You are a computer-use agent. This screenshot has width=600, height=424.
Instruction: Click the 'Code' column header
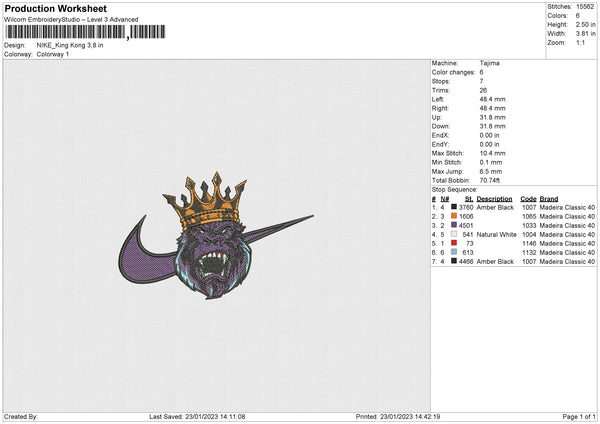point(528,199)
